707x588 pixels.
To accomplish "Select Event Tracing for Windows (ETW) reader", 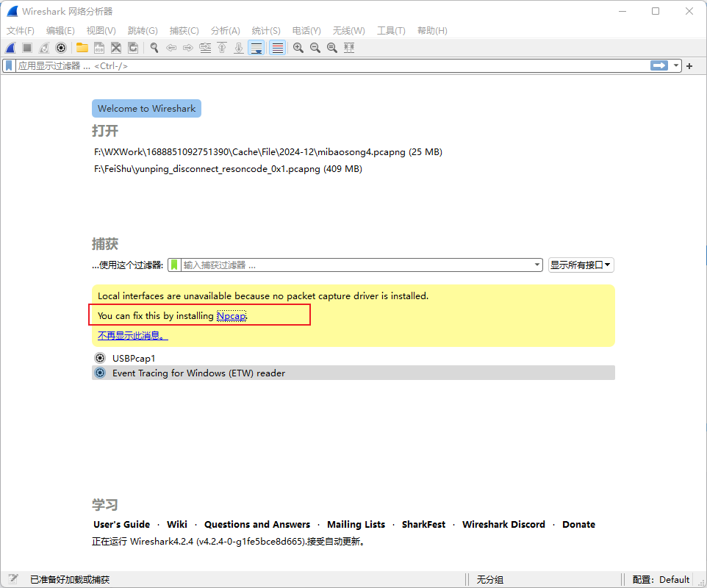I will [x=353, y=373].
